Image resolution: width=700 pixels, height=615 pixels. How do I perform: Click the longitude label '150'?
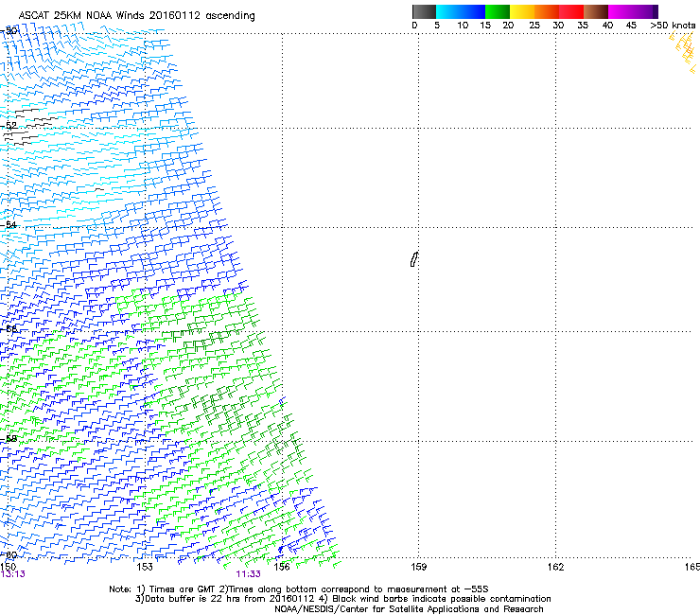point(8,567)
